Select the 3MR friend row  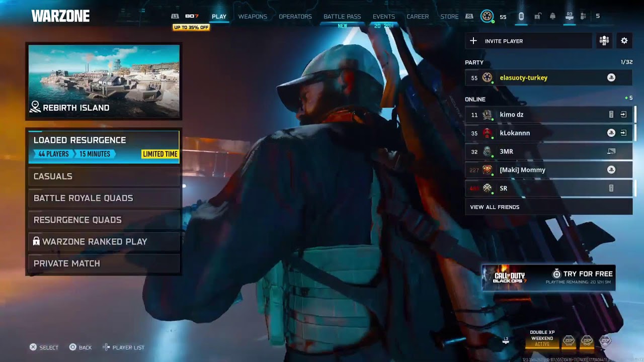(x=548, y=151)
